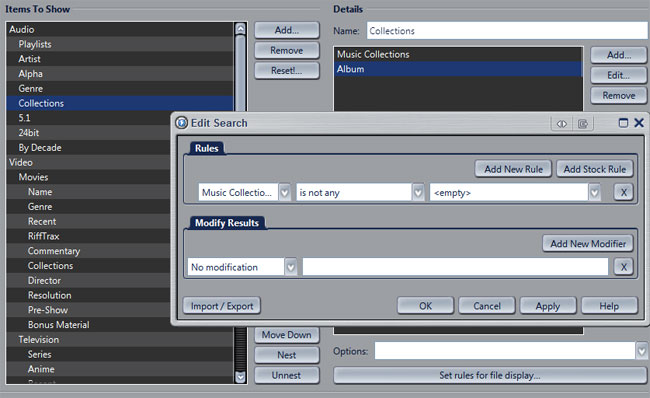Viewport: 650px width, 398px height.
Task: Open the <empty> value dropdown
Action: 594,192
